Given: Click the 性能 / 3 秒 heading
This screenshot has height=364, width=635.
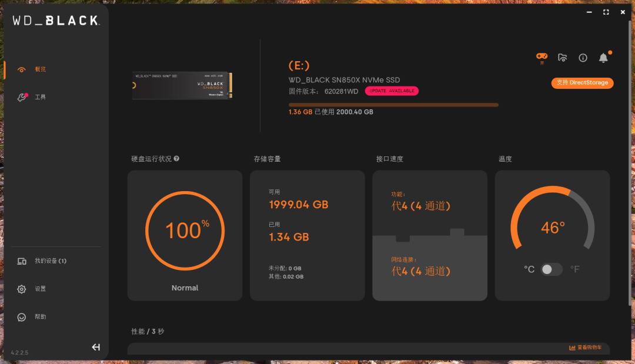Looking at the screenshot, I should [x=148, y=332].
